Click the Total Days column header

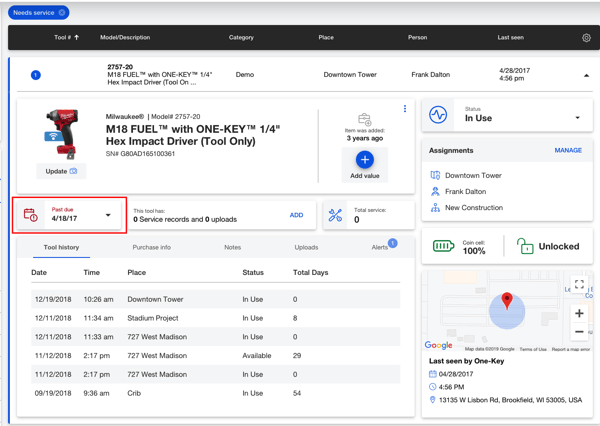click(x=310, y=273)
